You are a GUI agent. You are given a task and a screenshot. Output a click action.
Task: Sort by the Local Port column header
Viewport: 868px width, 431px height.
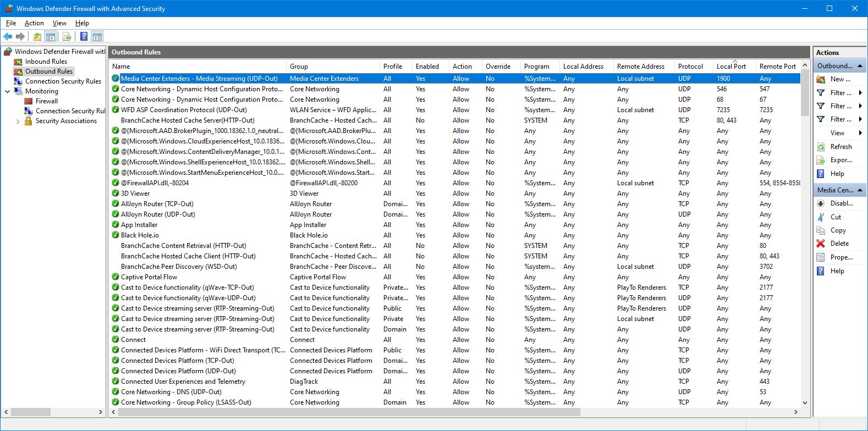click(x=734, y=67)
